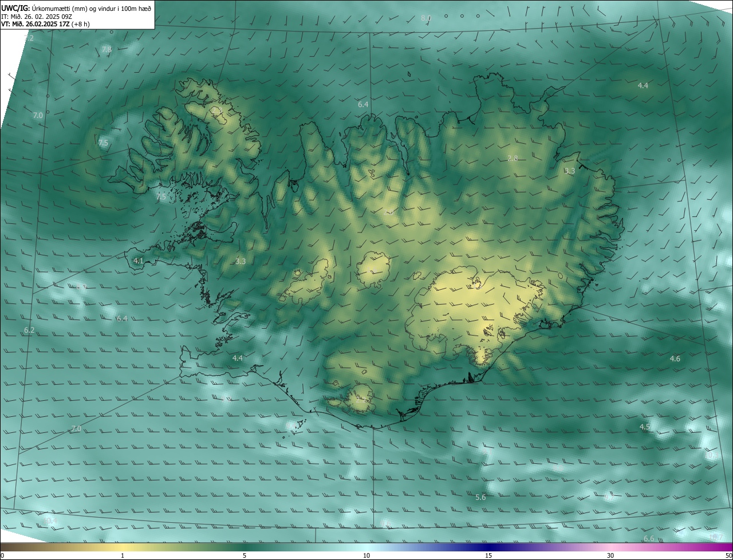Viewport: 733px width, 560px height.
Task: Click the 7.8 precipitation value label
Action: tap(107, 50)
